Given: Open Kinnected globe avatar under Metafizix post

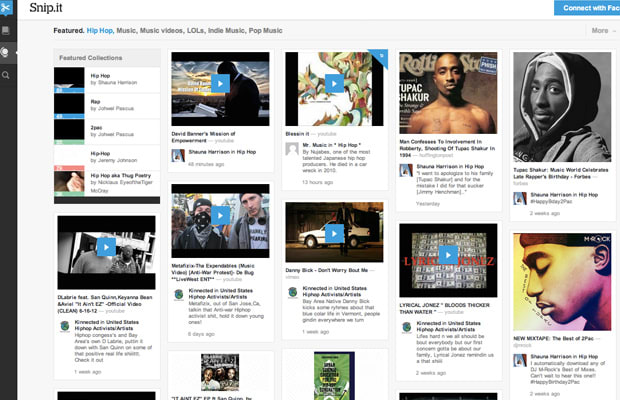Looking at the screenshot, I should 179,294.
